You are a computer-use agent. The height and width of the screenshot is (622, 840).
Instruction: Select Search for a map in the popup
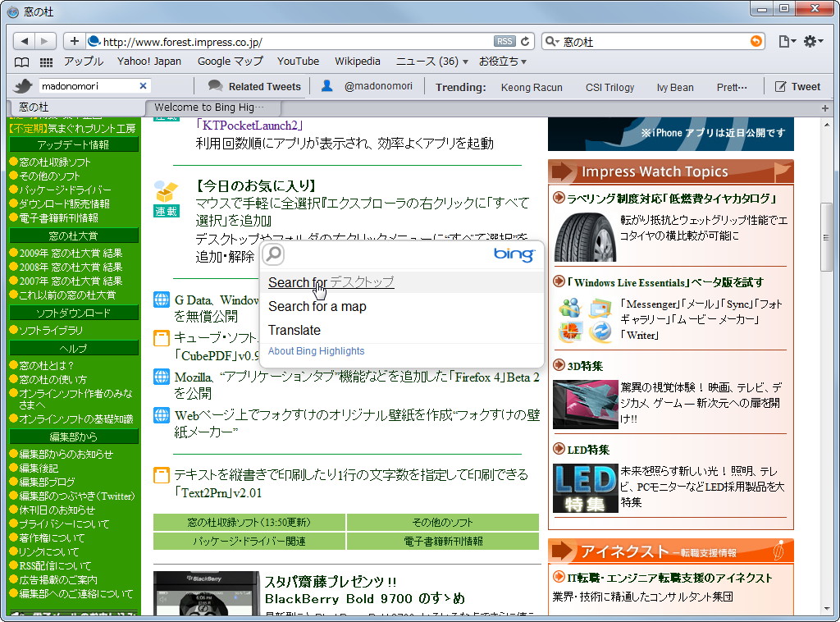(x=317, y=307)
